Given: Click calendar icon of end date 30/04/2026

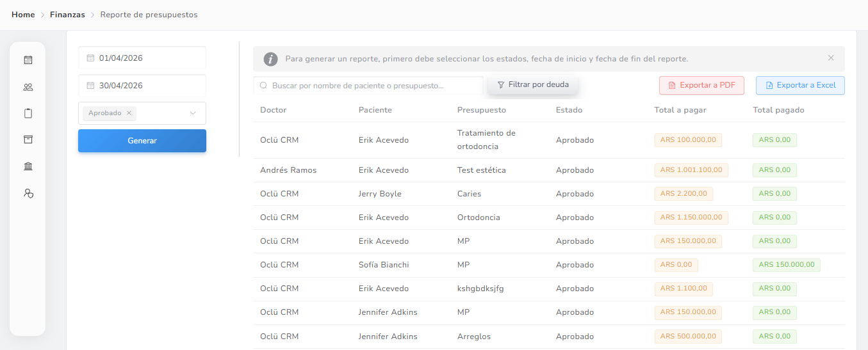Looking at the screenshot, I should click(90, 85).
